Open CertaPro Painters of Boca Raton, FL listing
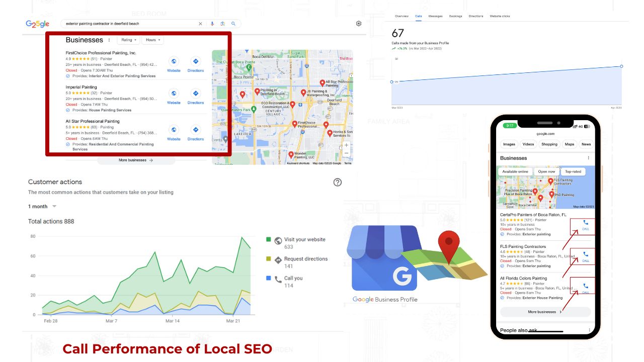 [x=533, y=215]
